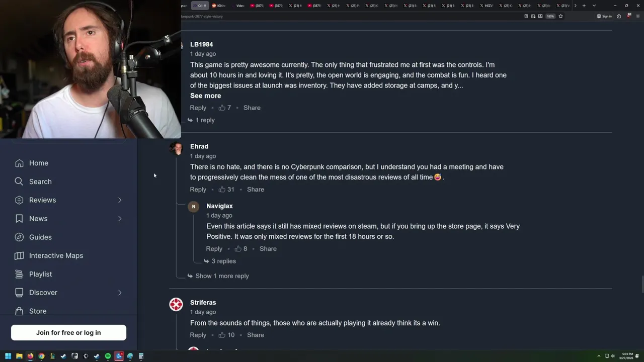The height and width of the screenshot is (362, 644).
Task: Open the Store bag icon
Action: click(19, 311)
